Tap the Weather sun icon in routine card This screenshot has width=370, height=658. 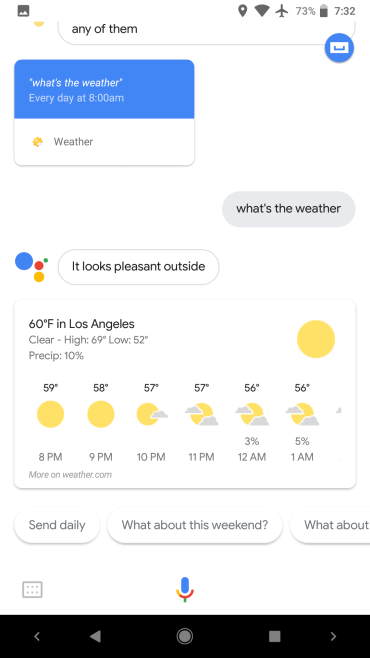tap(37, 142)
